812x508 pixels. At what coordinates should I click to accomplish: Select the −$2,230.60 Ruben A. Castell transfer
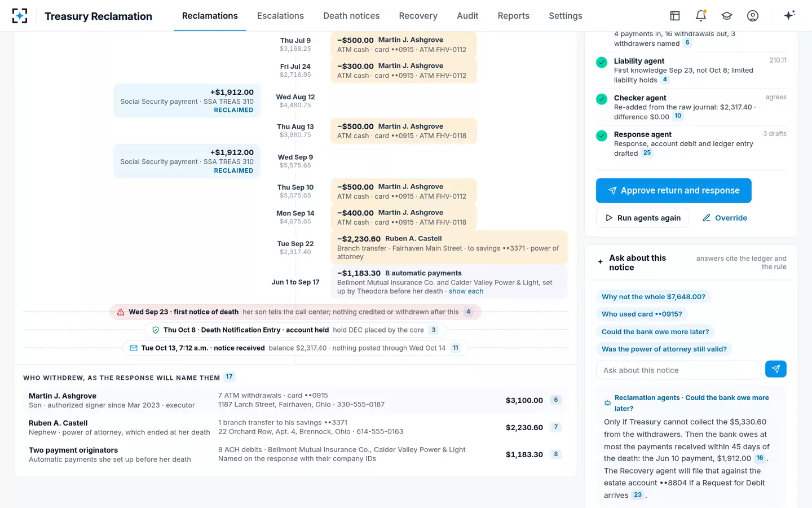coord(449,247)
